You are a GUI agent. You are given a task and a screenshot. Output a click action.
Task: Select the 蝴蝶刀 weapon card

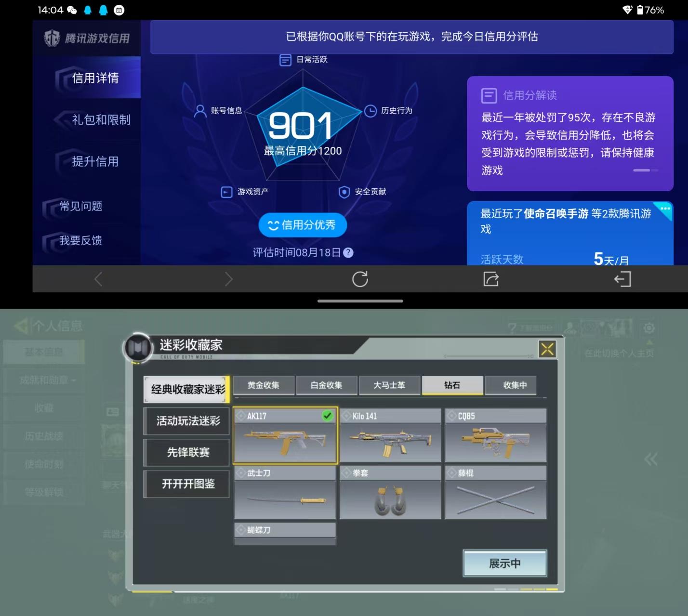pos(285,534)
